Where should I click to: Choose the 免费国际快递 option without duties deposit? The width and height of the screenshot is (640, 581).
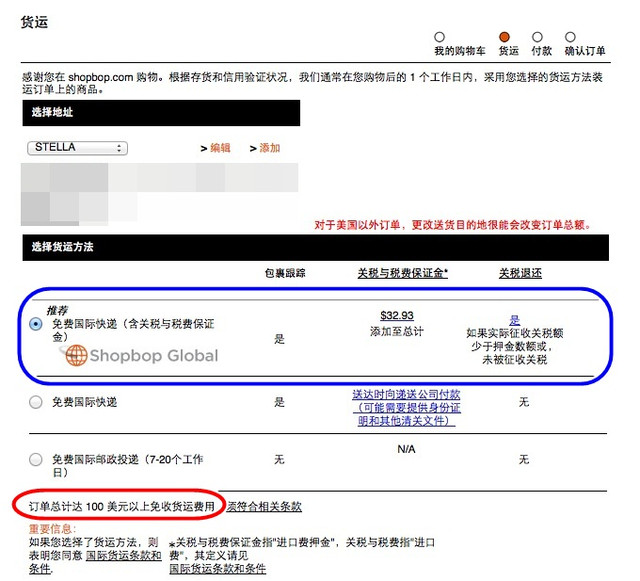click(x=36, y=402)
